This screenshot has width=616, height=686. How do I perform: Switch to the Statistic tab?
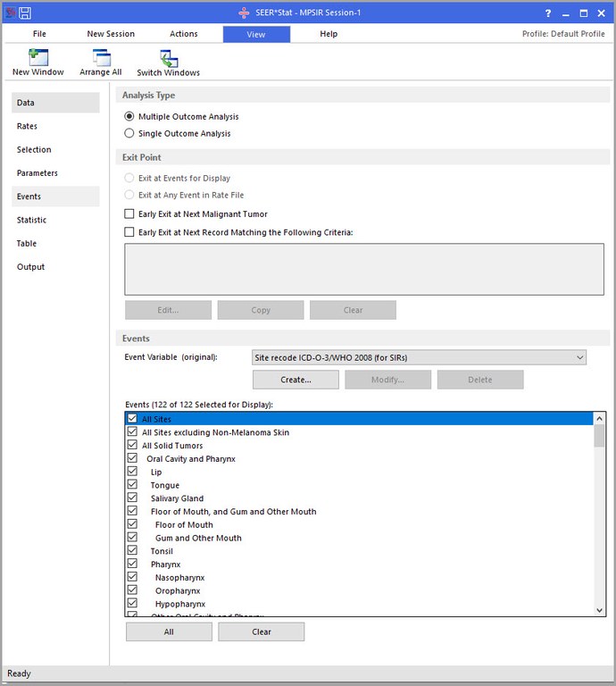[x=32, y=220]
